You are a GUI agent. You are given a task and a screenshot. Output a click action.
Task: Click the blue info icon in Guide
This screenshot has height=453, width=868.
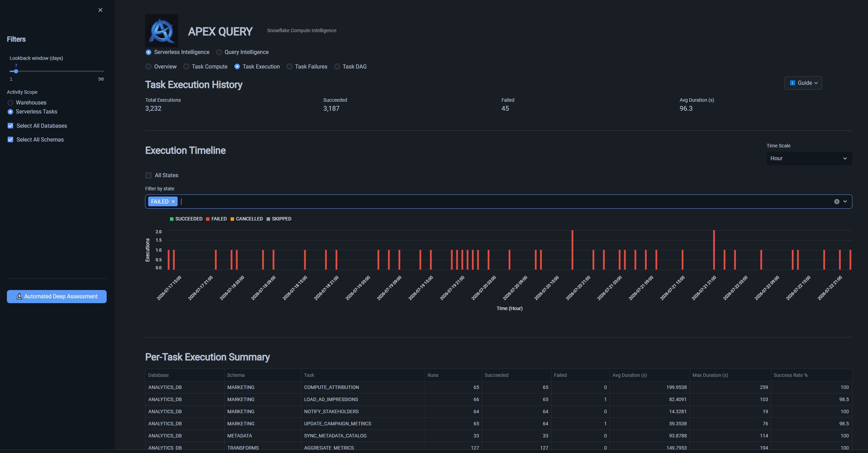click(x=792, y=83)
